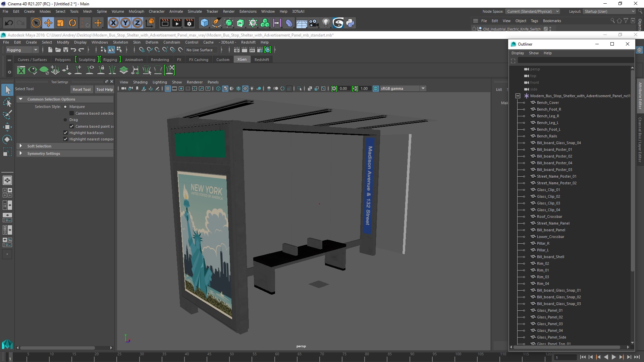Open Maya's Skeleton menu
The image size is (644, 362).
120,42
